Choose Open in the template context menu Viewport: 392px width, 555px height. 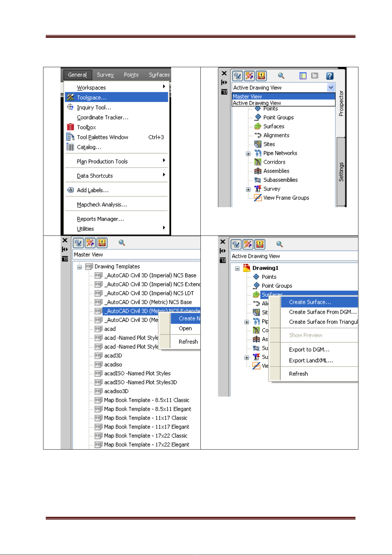click(x=186, y=328)
